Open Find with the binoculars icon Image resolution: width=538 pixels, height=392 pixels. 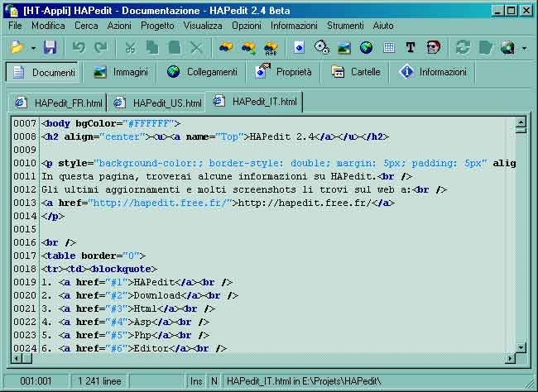(x=226, y=47)
